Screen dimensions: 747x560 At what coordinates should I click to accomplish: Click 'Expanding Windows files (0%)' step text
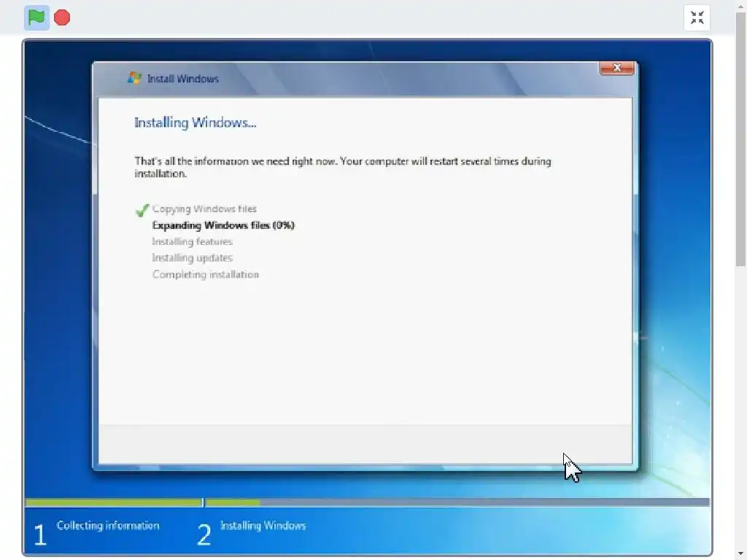point(223,225)
